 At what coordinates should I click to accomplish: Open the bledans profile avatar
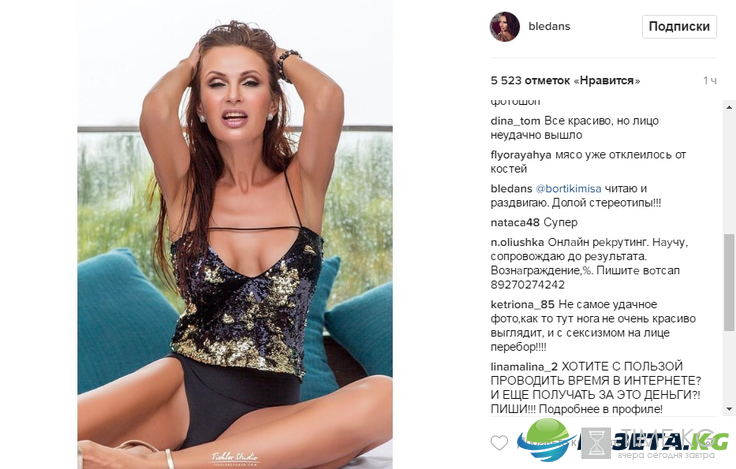pyautogui.click(x=505, y=27)
